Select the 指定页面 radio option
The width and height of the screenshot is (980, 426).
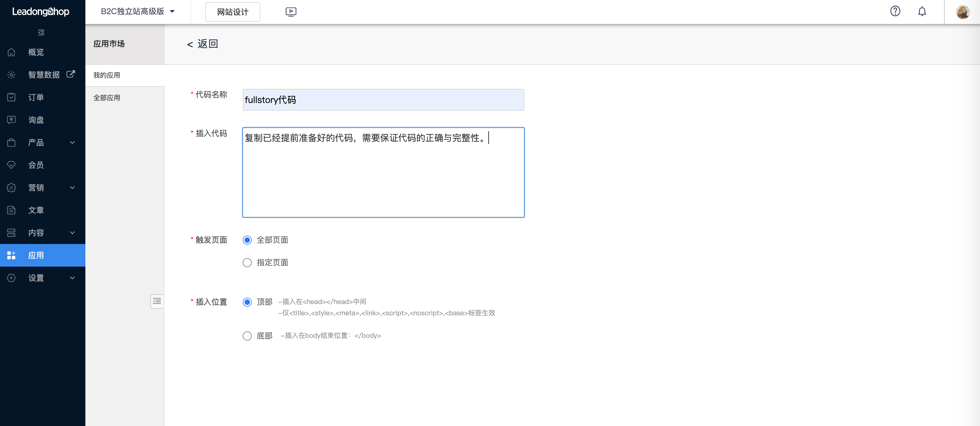tap(247, 262)
